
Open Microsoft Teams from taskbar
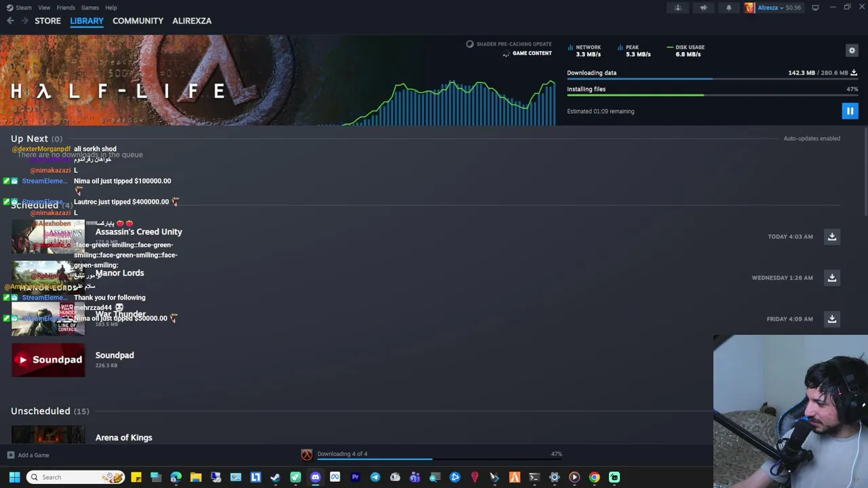[415, 477]
